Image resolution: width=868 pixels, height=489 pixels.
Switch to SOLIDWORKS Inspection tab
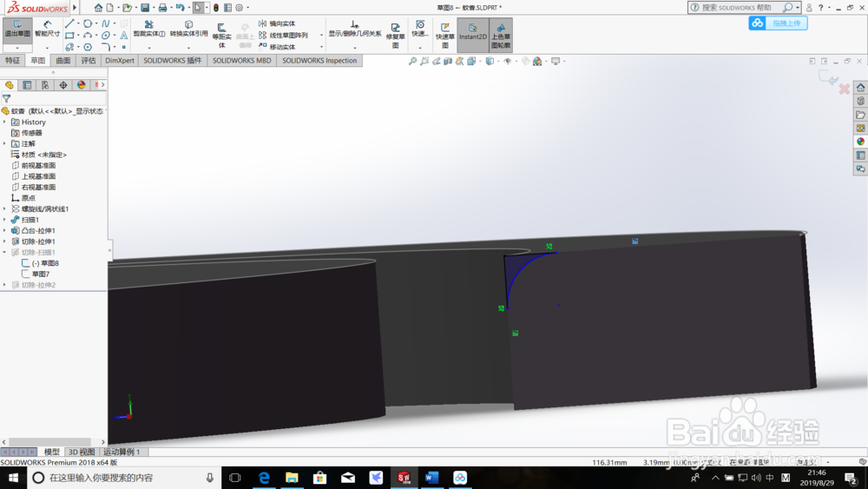click(319, 60)
